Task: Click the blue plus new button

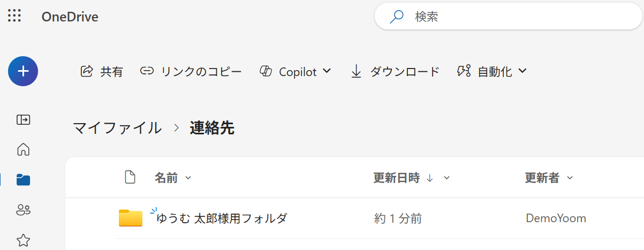Action: pyautogui.click(x=23, y=71)
